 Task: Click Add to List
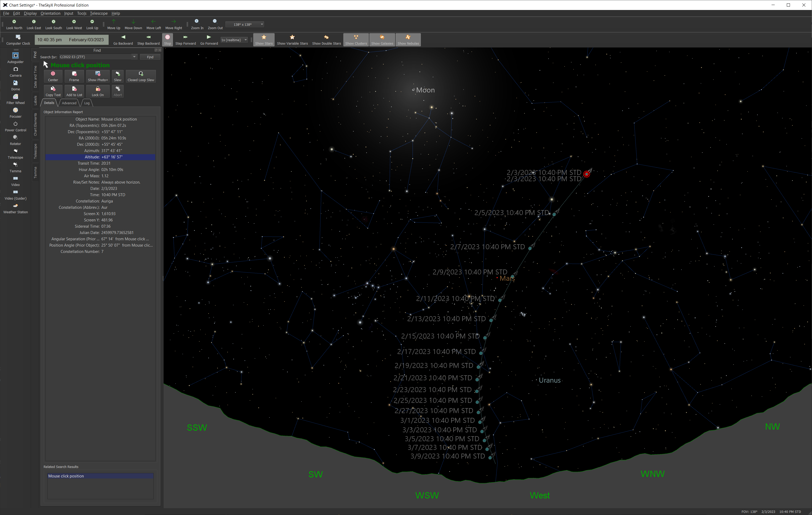point(74,91)
